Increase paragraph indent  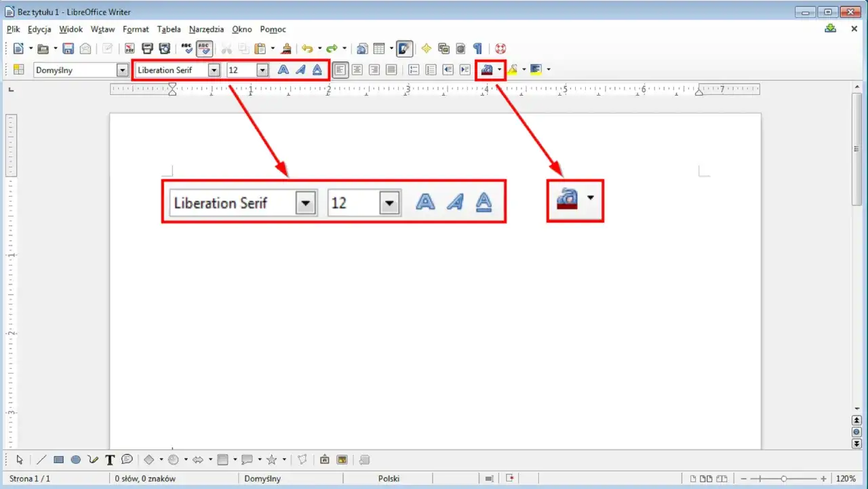(x=465, y=69)
